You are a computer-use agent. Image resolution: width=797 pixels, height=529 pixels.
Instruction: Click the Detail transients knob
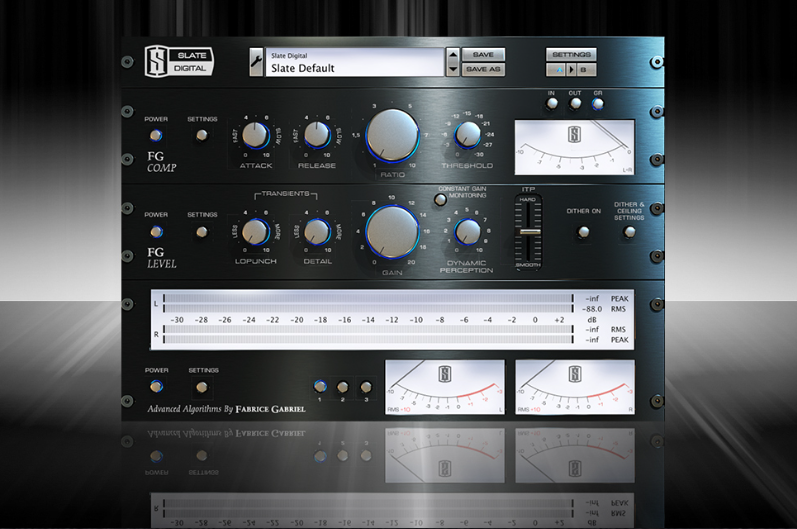click(317, 232)
